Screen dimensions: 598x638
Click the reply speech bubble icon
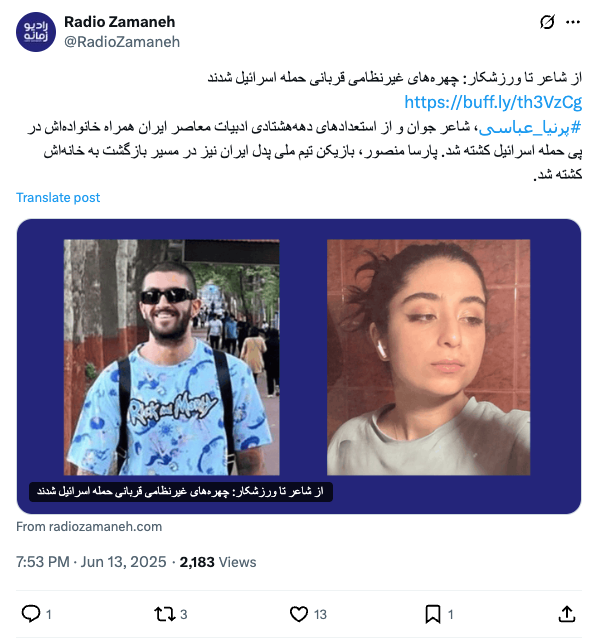(31, 614)
